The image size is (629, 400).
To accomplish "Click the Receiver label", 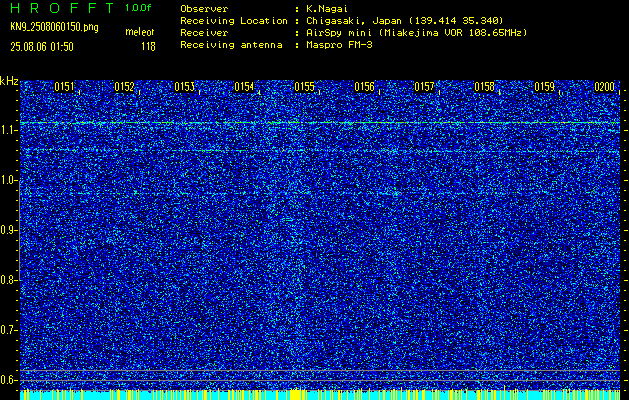I will click(x=204, y=32).
